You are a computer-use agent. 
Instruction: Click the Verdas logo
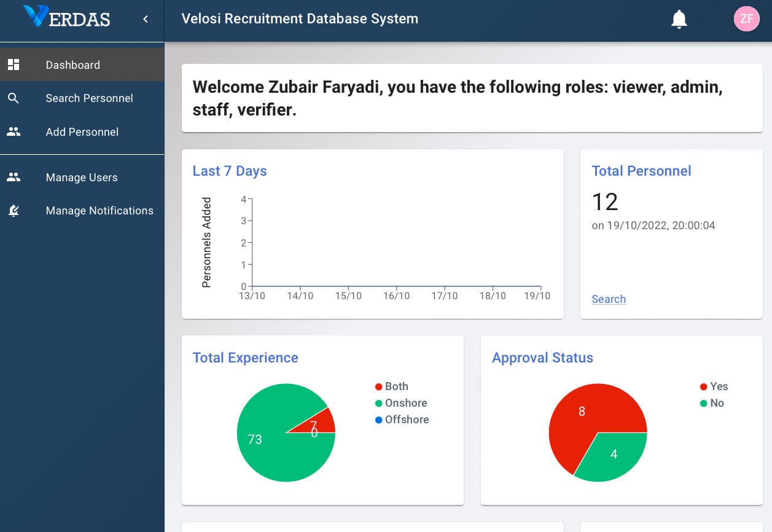[x=66, y=17]
